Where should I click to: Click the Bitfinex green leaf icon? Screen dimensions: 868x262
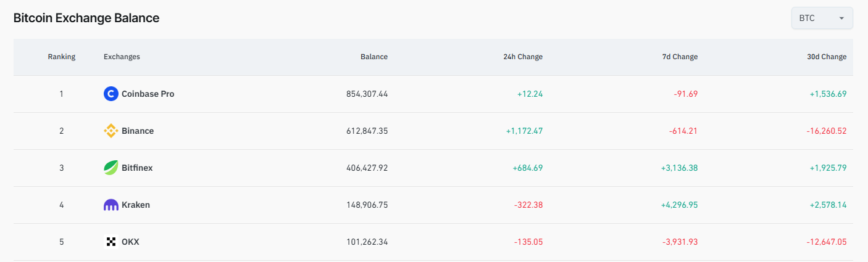tap(111, 168)
